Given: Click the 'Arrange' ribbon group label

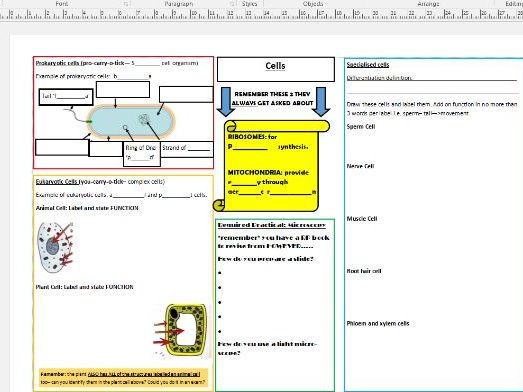Looking at the screenshot, I should (x=428, y=4).
